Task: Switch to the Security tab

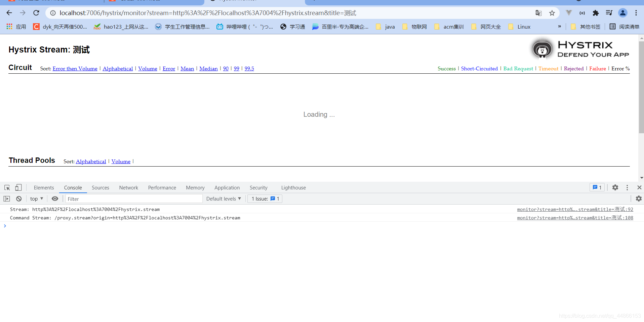Action: 258,188
